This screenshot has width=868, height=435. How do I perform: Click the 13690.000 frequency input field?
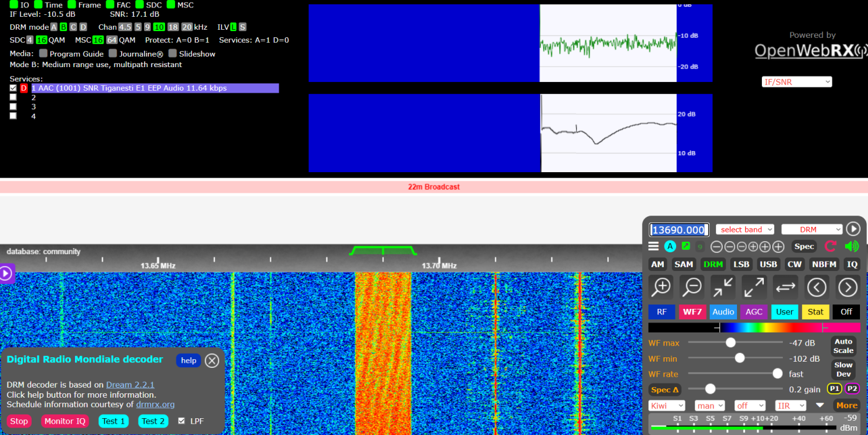(679, 229)
